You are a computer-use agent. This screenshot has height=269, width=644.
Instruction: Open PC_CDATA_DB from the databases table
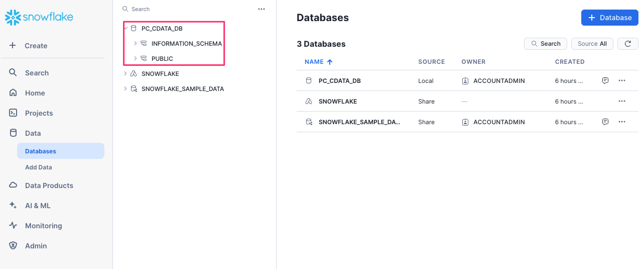pos(340,81)
